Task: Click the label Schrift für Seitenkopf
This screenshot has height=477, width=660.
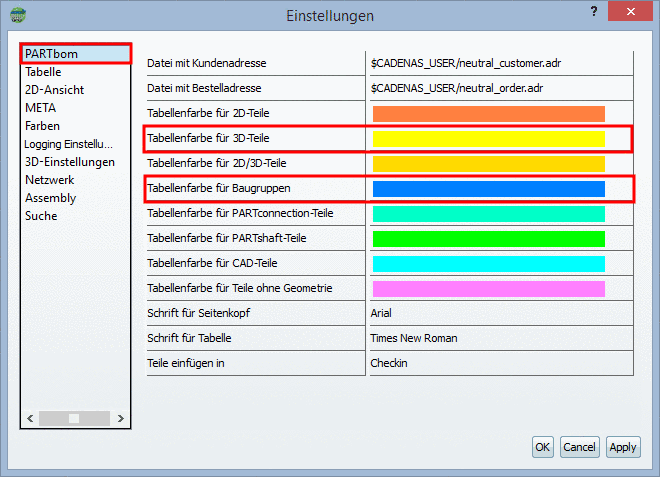Action: tap(198, 313)
